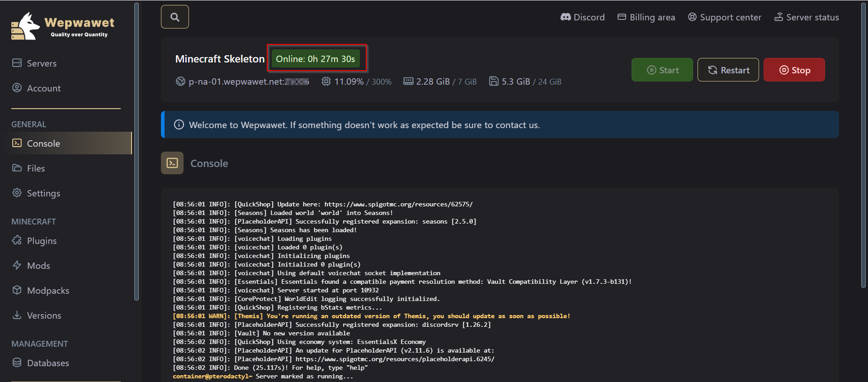Restart the Minecraft server
The width and height of the screenshot is (868, 382).
click(x=728, y=70)
